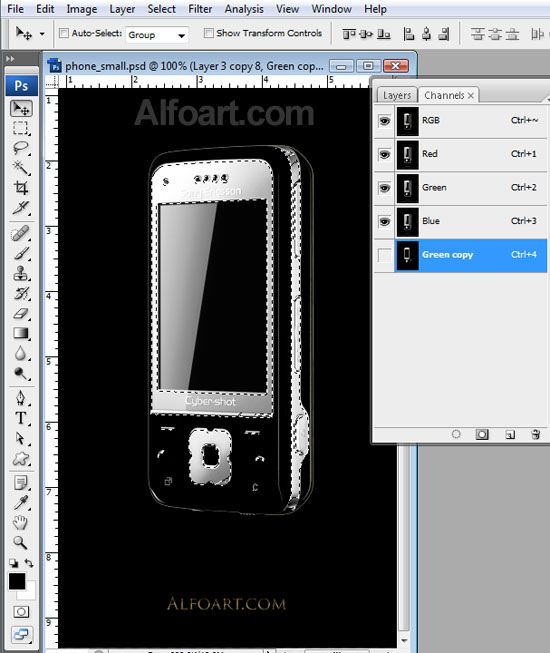This screenshot has height=653, width=550.
Task: Reset default foreground and background colors
Action: [x=14, y=563]
